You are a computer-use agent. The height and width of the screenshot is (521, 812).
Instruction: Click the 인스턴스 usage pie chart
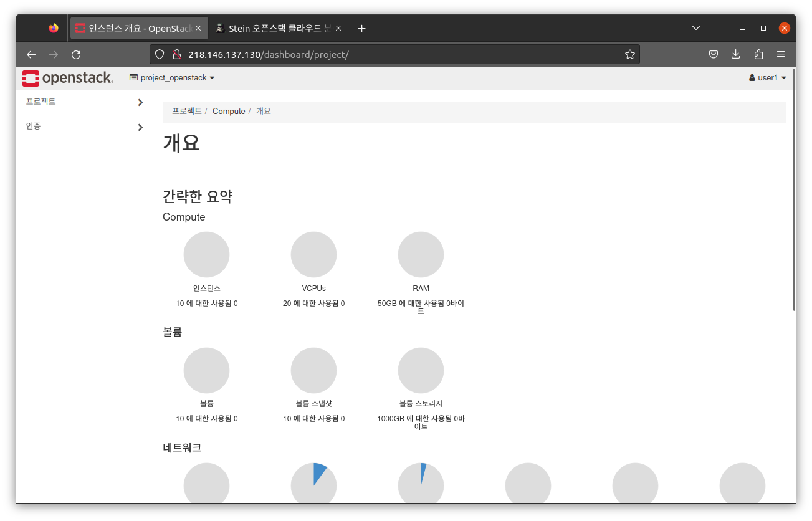pyautogui.click(x=206, y=255)
